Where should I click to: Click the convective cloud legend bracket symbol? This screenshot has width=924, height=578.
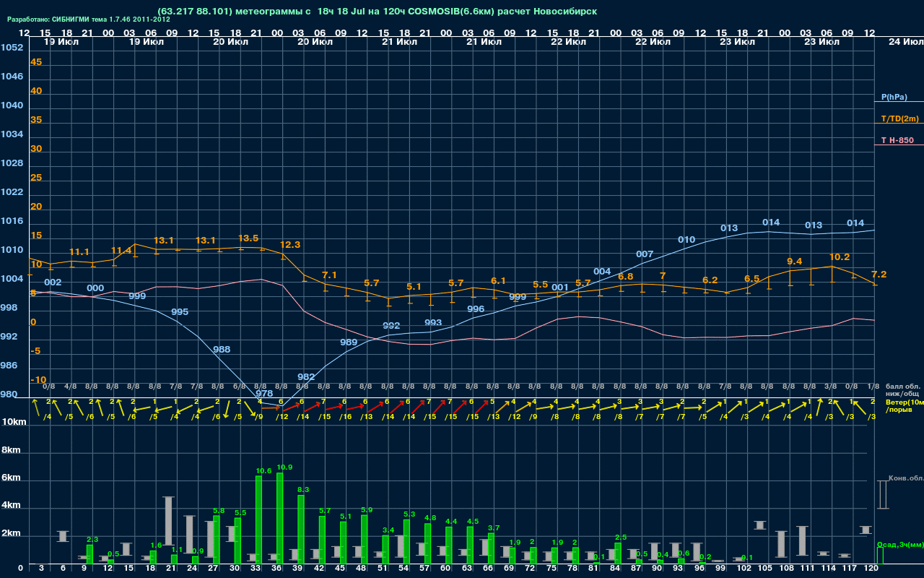tap(881, 495)
